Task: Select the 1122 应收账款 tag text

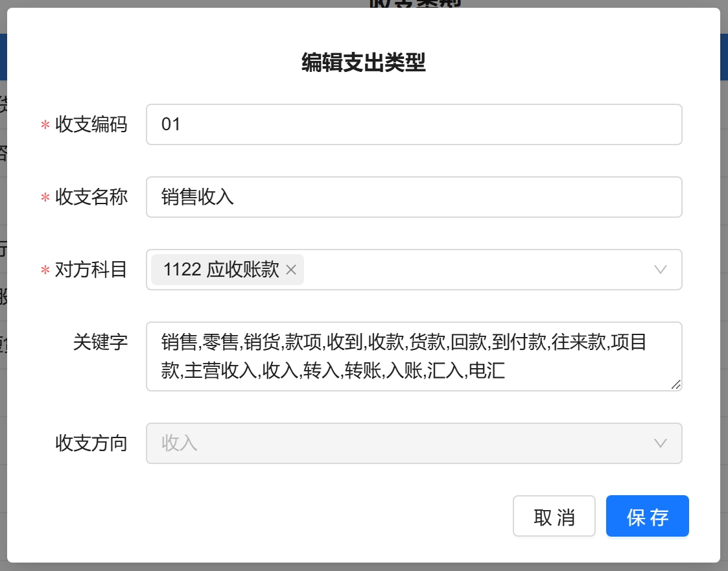Action: [220, 270]
